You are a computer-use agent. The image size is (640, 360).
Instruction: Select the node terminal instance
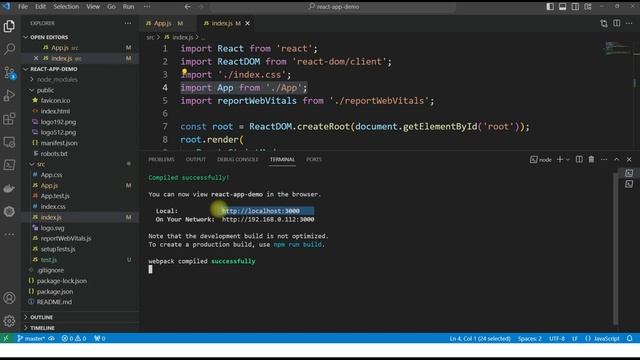click(541, 160)
